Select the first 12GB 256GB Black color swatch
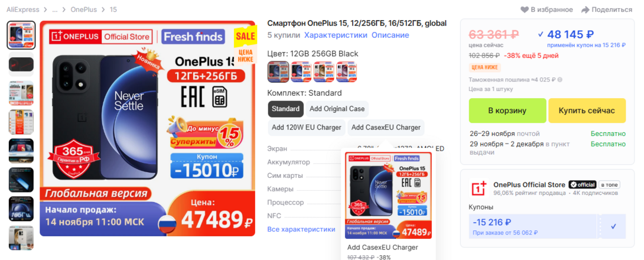Screen dimensions: 644x260 pyautogui.click(x=278, y=71)
